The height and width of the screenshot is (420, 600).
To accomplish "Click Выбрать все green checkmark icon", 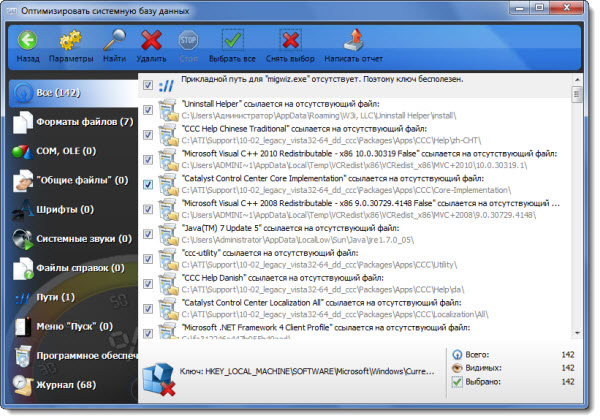I will (x=233, y=41).
